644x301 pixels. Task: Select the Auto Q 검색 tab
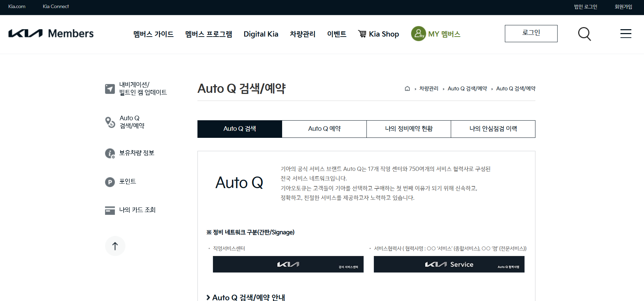[x=240, y=129]
